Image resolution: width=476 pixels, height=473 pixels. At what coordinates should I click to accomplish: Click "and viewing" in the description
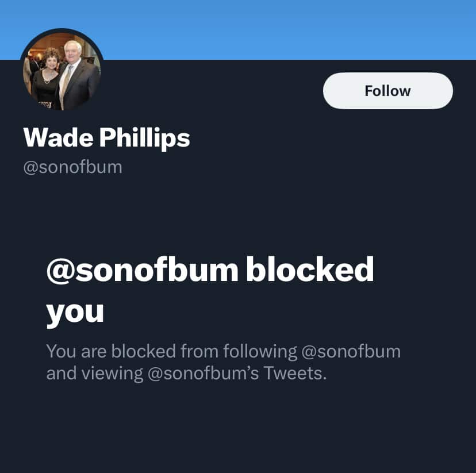click(94, 373)
